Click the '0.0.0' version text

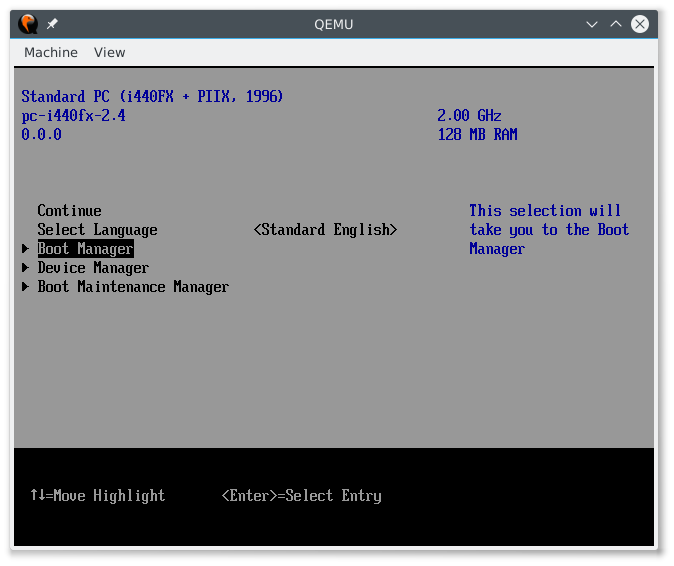coord(41,135)
